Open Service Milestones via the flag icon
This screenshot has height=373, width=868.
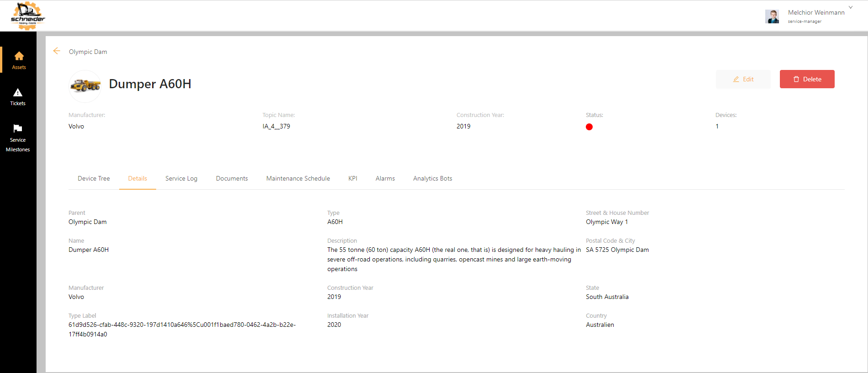(x=18, y=128)
